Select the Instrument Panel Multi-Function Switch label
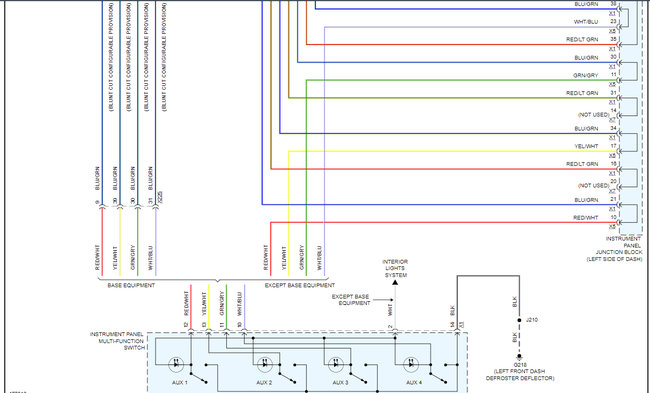Viewport: 650px width, 393px height. [118, 341]
